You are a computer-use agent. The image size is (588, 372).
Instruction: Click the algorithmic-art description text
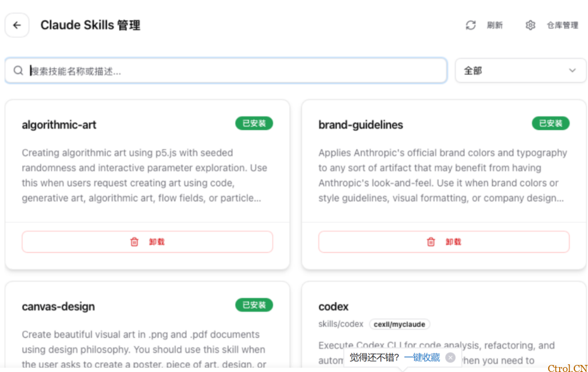tap(145, 175)
